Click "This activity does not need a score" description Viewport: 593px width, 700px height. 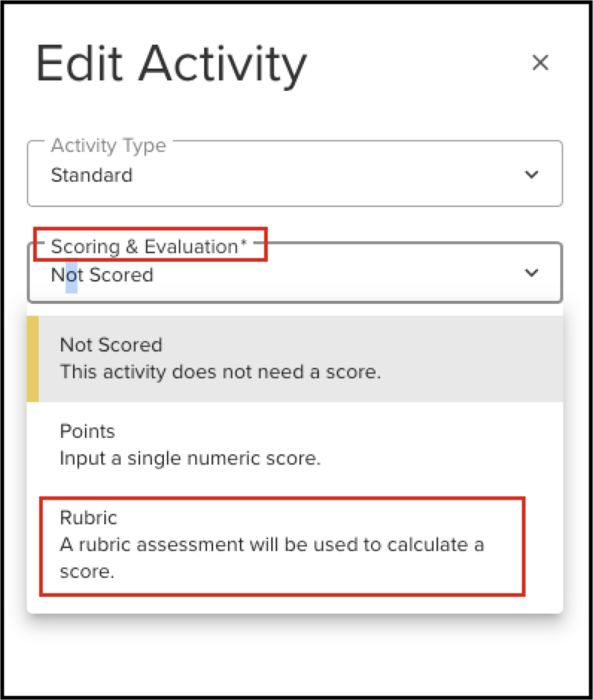221,371
